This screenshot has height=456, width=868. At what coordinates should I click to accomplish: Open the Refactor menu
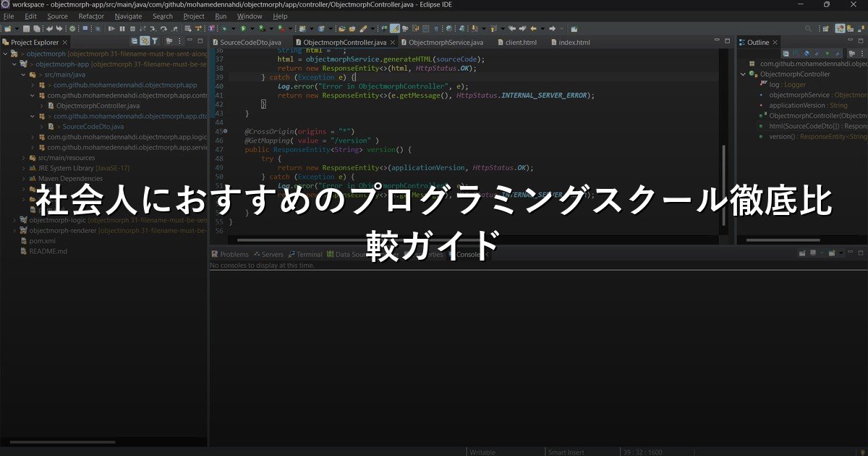pyautogui.click(x=91, y=15)
